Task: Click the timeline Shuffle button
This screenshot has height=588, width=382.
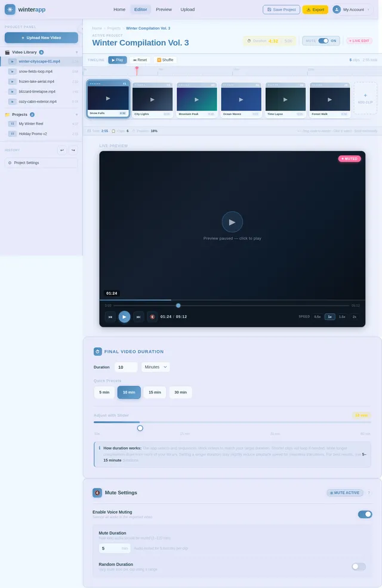Action: [165, 60]
